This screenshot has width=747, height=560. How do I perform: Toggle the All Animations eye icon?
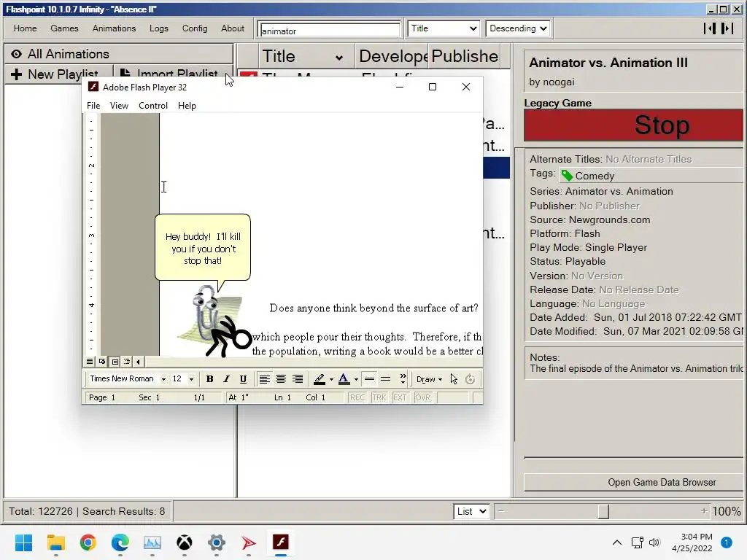click(16, 54)
